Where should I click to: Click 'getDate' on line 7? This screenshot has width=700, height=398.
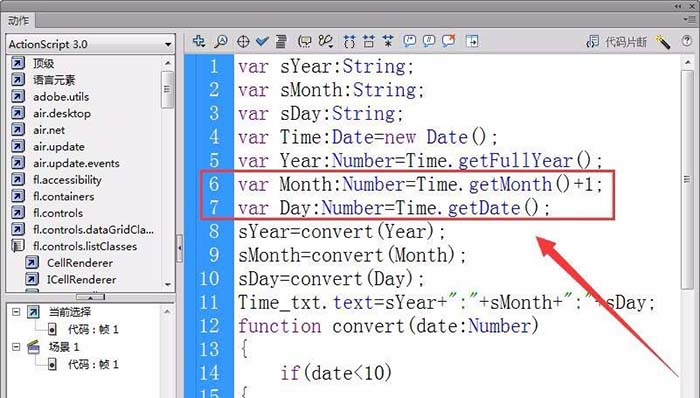pos(484,207)
